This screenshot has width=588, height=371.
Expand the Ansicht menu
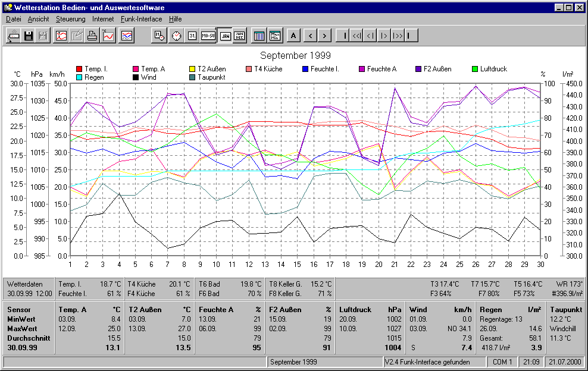pyautogui.click(x=38, y=19)
